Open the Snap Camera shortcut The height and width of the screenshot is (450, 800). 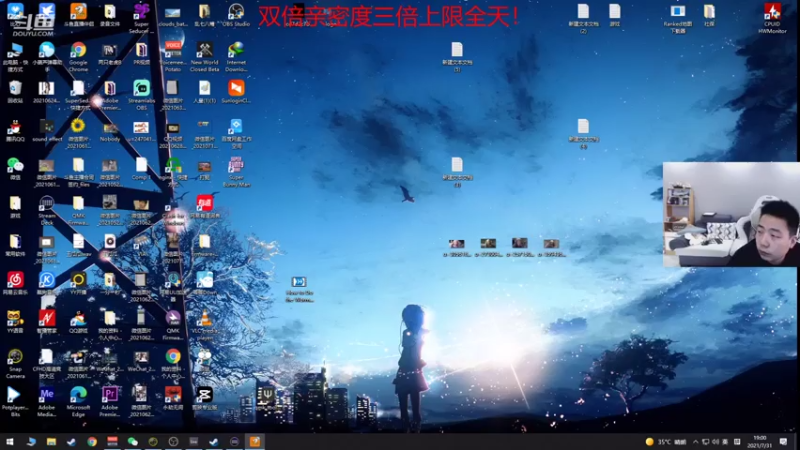(x=15, y=363)
